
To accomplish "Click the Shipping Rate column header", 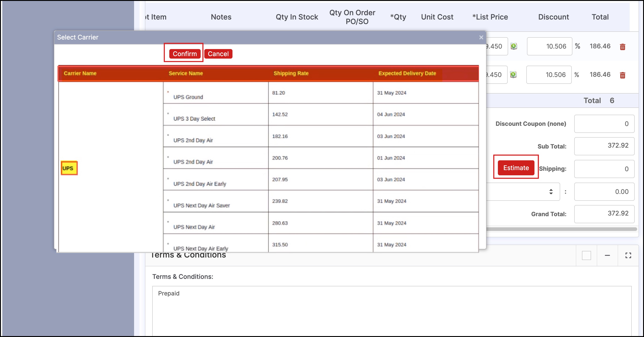I will (x=291, y=73).
